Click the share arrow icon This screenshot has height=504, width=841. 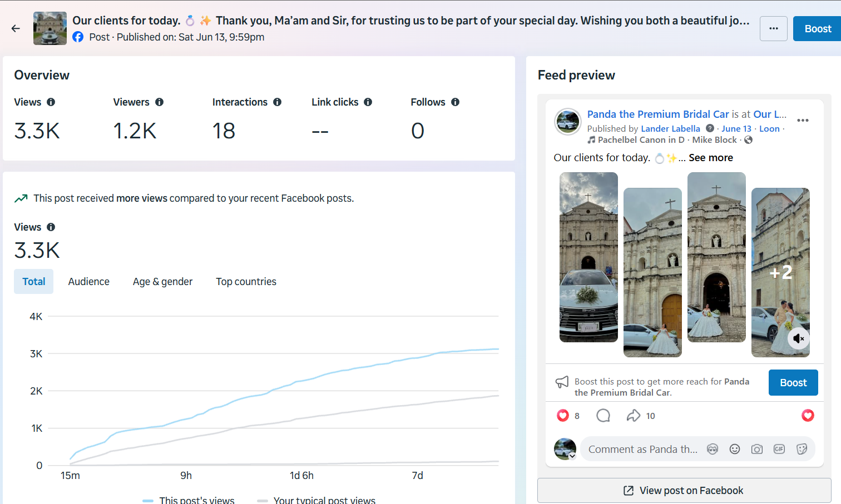point(634,416)
